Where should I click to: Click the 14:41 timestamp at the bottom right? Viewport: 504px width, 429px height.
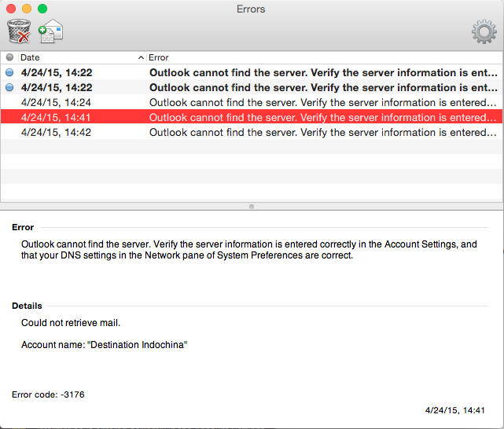[x=454, y=410]
